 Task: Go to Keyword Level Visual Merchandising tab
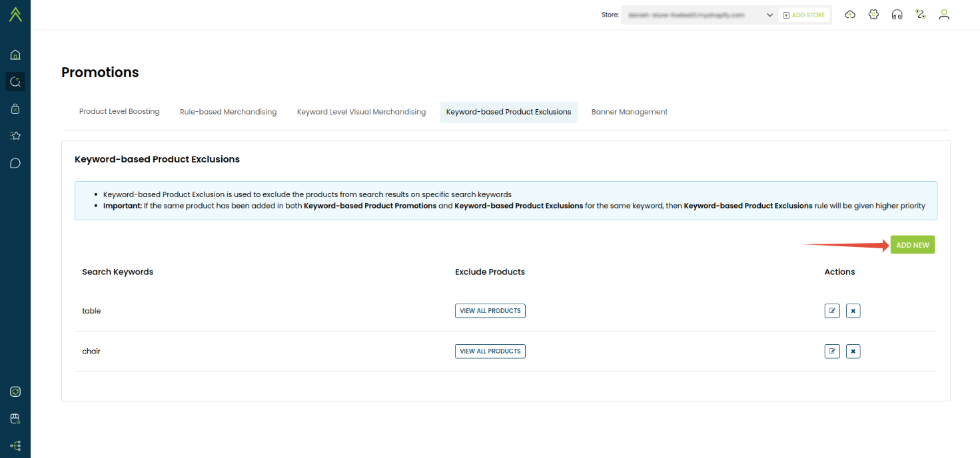click(361, 112)
